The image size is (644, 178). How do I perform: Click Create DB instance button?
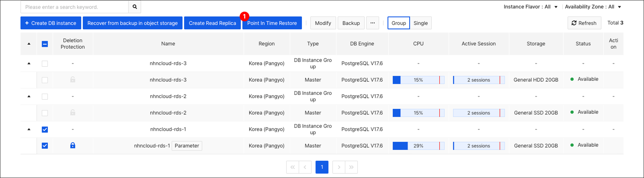coord(51,23)
